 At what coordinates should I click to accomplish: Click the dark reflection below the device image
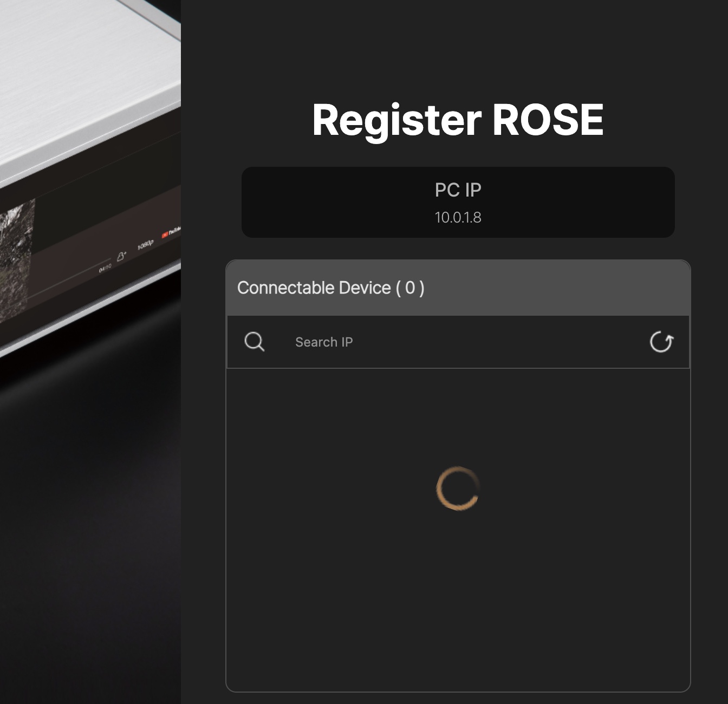87,487
